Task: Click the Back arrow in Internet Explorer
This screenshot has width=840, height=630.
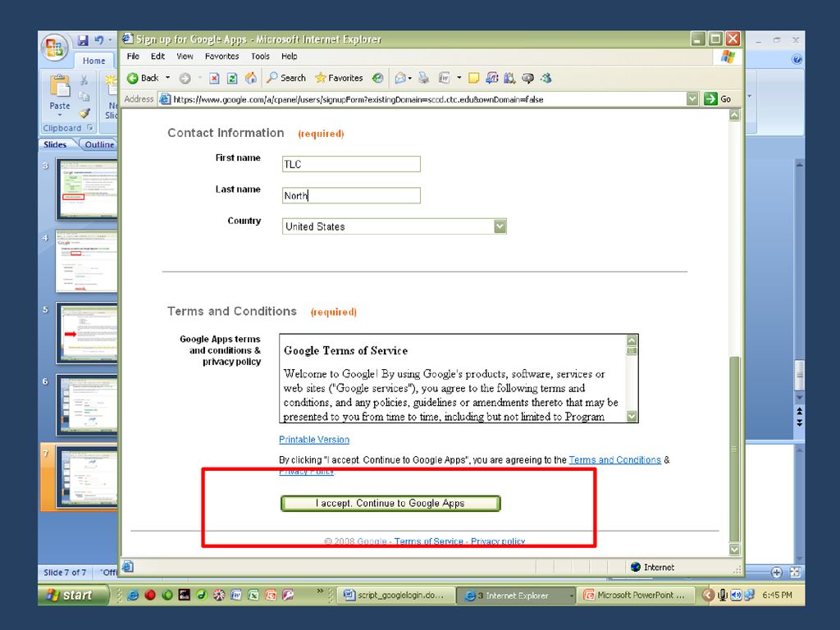Action: tap(132, 78)
